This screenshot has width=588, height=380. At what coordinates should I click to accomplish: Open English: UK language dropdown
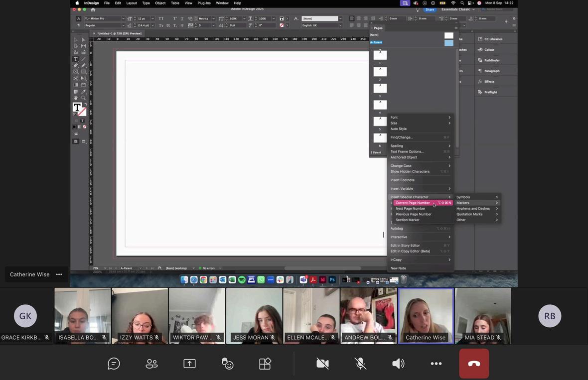(340, 25)
